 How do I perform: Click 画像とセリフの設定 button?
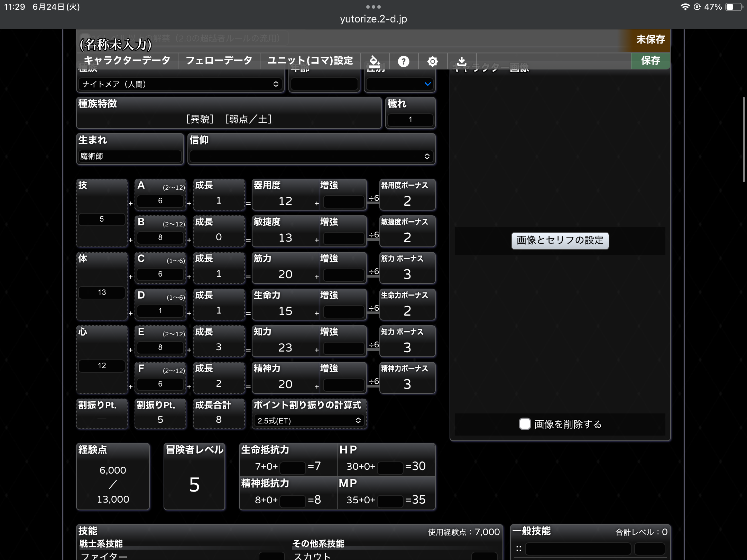[560, 240]
